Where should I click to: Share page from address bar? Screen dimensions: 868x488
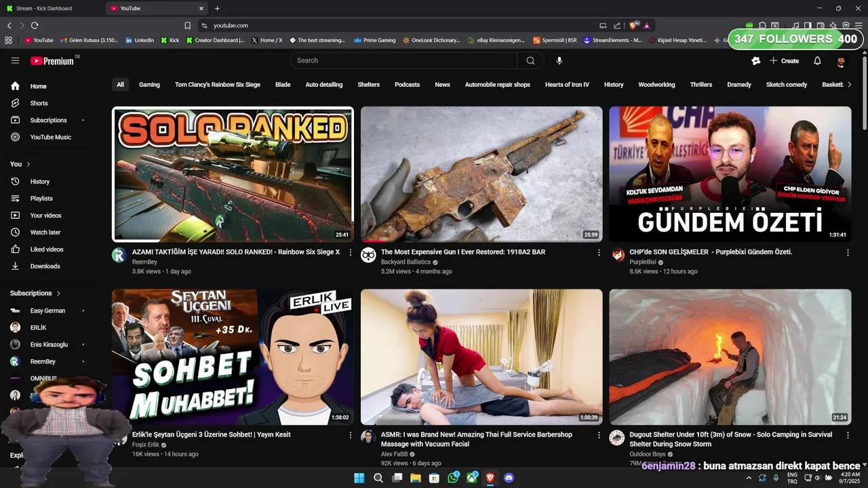[617, 26]
